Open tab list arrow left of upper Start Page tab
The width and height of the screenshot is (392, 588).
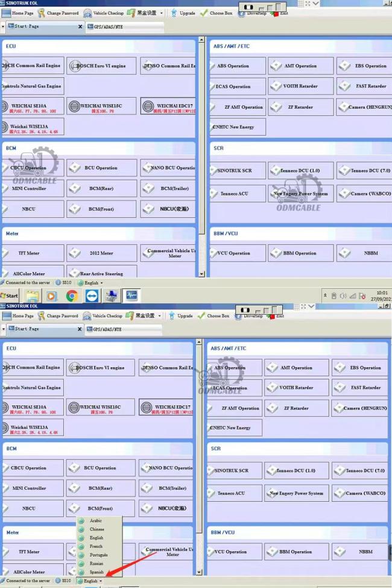pos(3,27)
